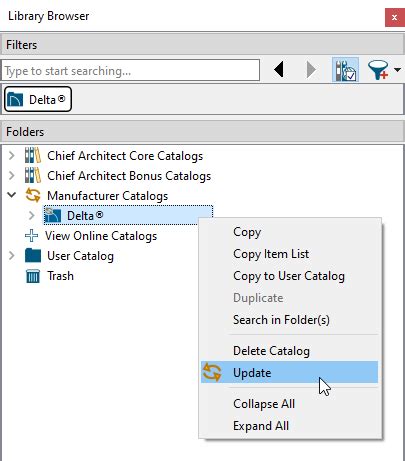Click the forward arrow in Filters
Viewport: 405px width, 461px height.
(311, 70)
